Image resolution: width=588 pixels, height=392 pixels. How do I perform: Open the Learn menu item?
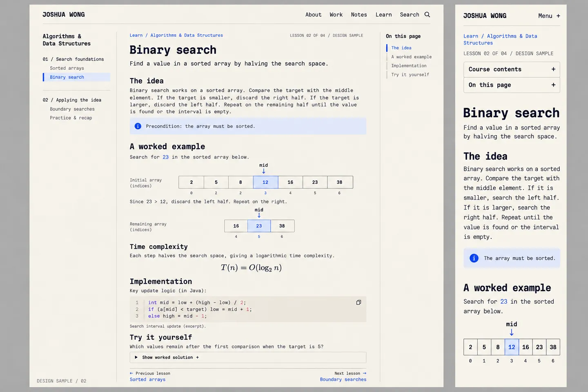[383, 15]
